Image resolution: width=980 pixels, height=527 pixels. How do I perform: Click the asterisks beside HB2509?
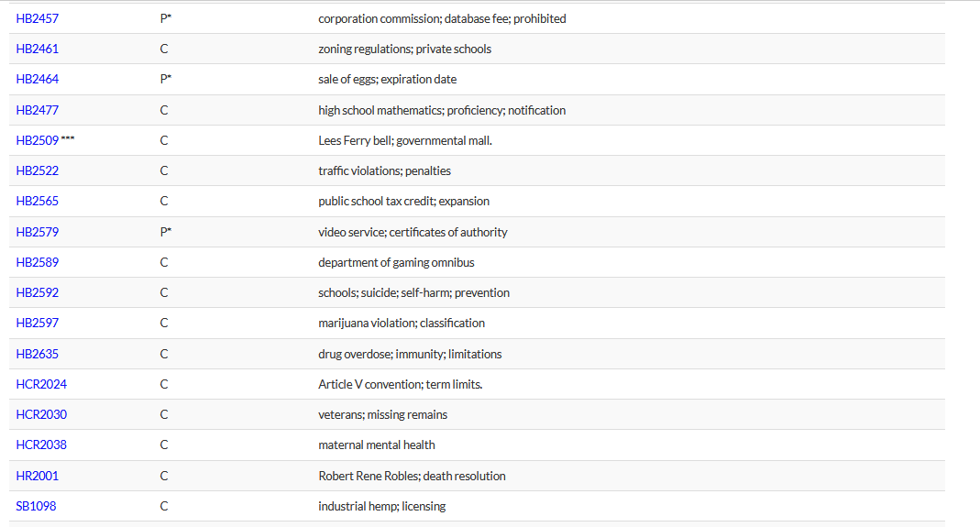[68, 139]
